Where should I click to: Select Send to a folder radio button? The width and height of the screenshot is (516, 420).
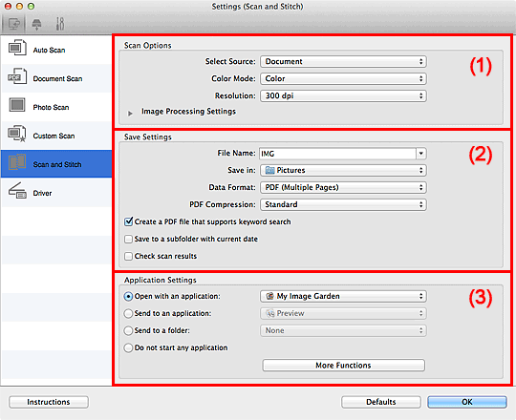click(128, 330)
